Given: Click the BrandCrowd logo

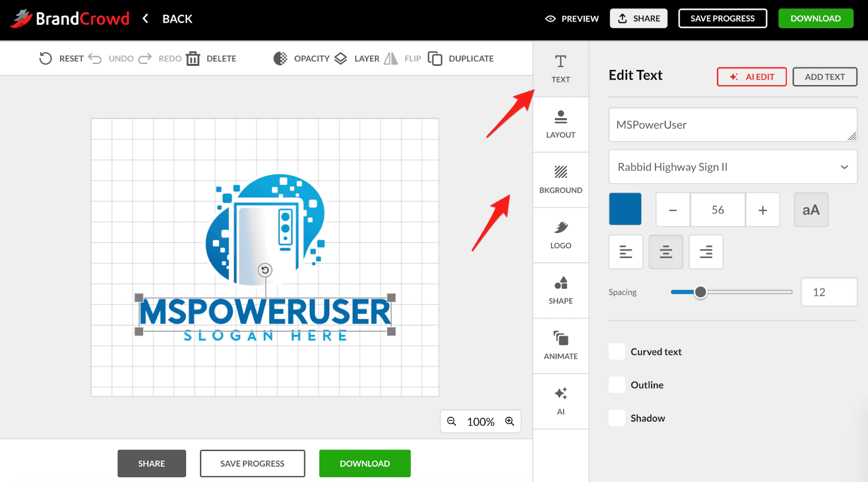Looking at the screenshot, I should pyautogui.click(x=69, y=18).
